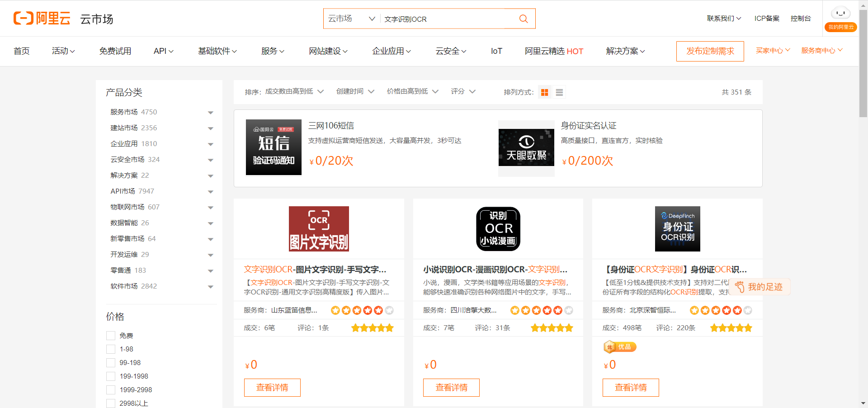Select IoT in navigation
Screen dimensions: 868x408
click(496, 51)
